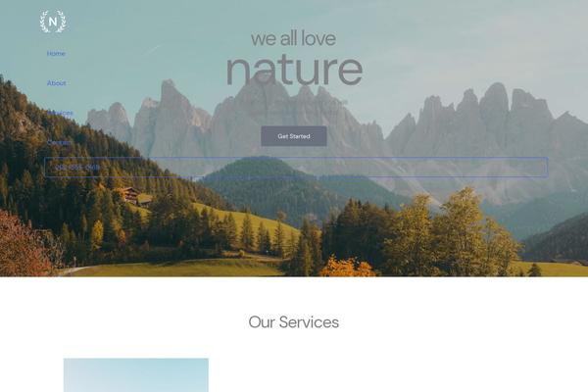The image size is (588, 392).
Task: Open the Services navigation link
Action: [60, 113]
